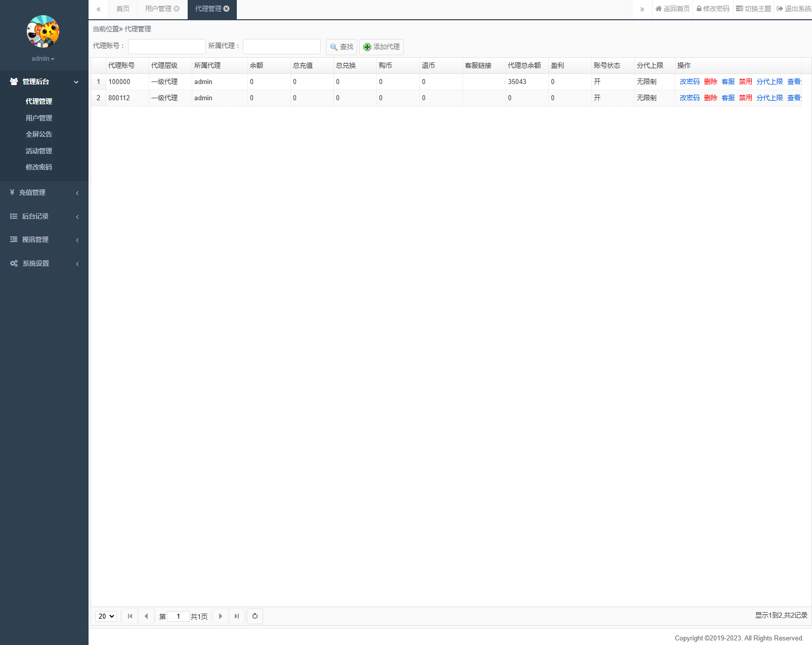Click the admin avatar image
The width and height of the screenshot is (812, 645).
point(43,31)
